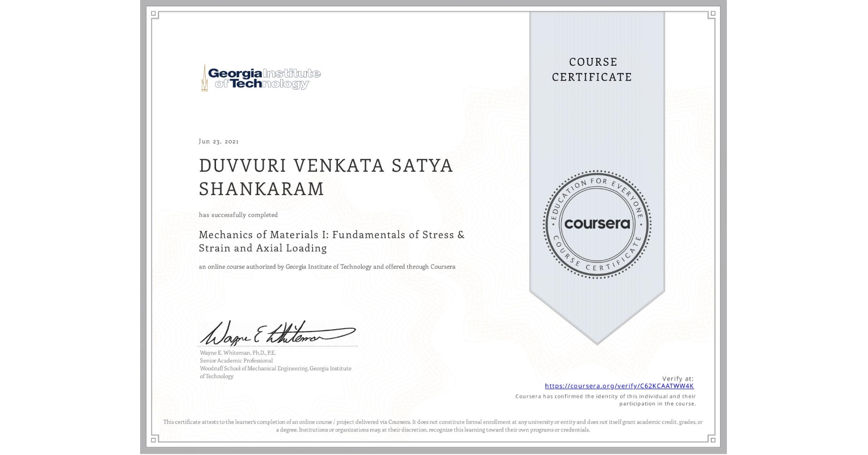Click "Strain and Axial Loading" line

[263, 248]
